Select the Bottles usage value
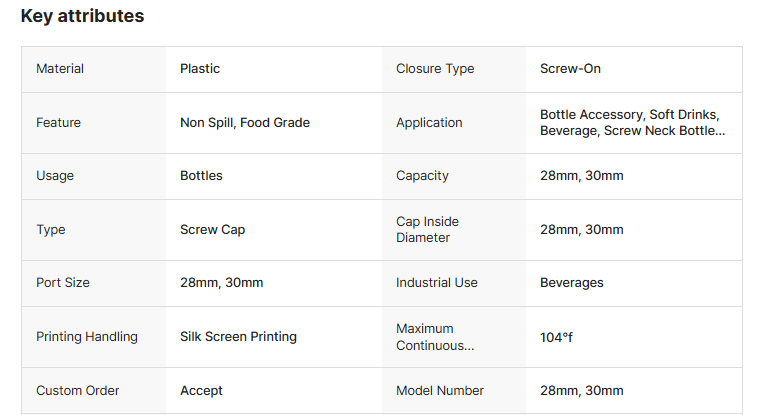This screenshot has height=415, width=761. (x=201, y=176)
